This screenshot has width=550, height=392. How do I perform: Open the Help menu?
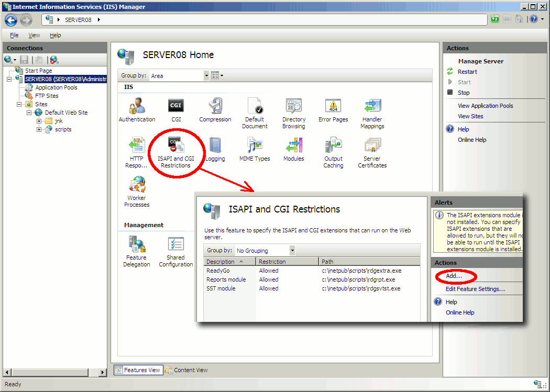tap(55, 35)
